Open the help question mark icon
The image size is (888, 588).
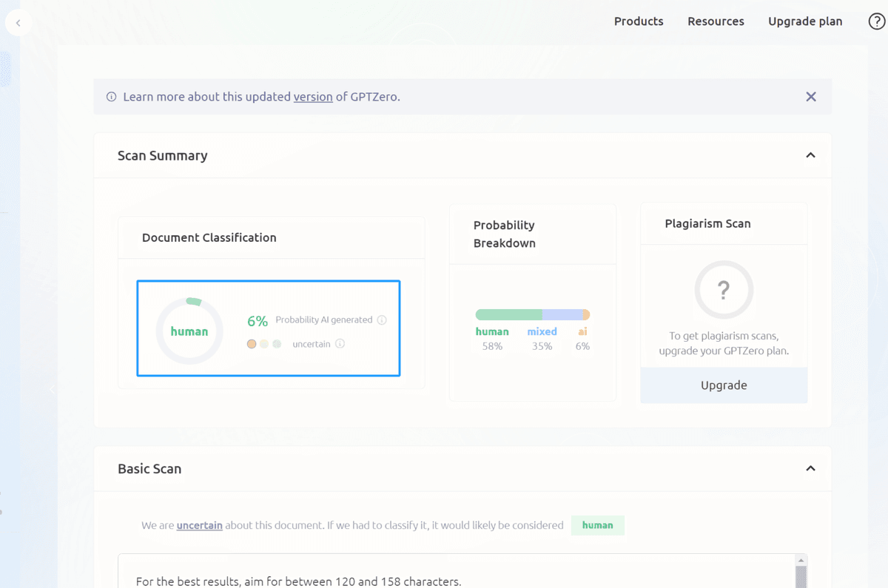click(876, 21)
